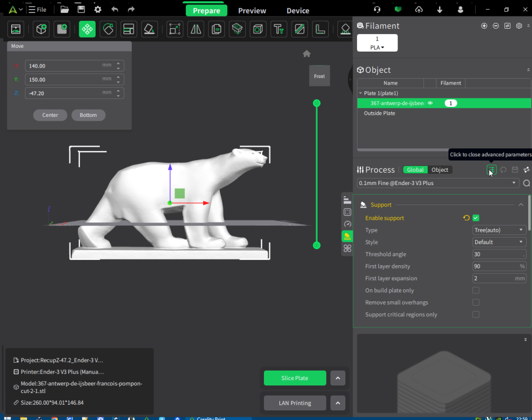
Task: Open the Support settings side tab icon
Action: [x=347, y=236]
